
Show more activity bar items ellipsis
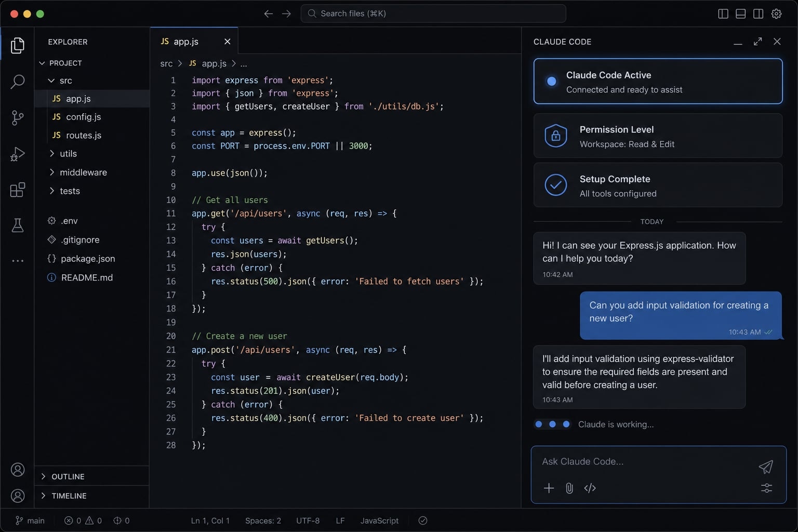coord(17,261)
